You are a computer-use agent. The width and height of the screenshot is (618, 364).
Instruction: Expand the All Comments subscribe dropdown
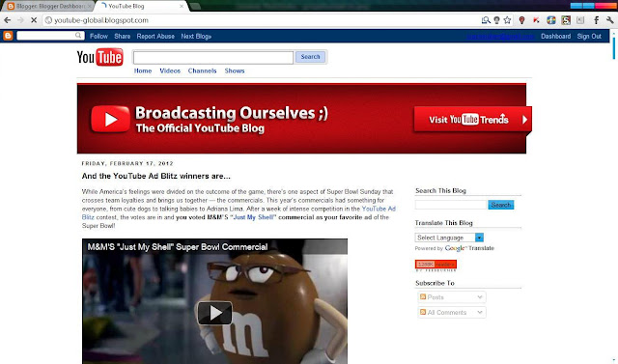(x=480, y=312)
